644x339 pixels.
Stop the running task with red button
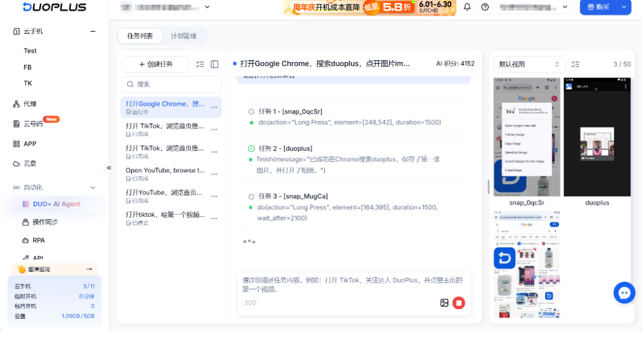[x=459, y=303]
